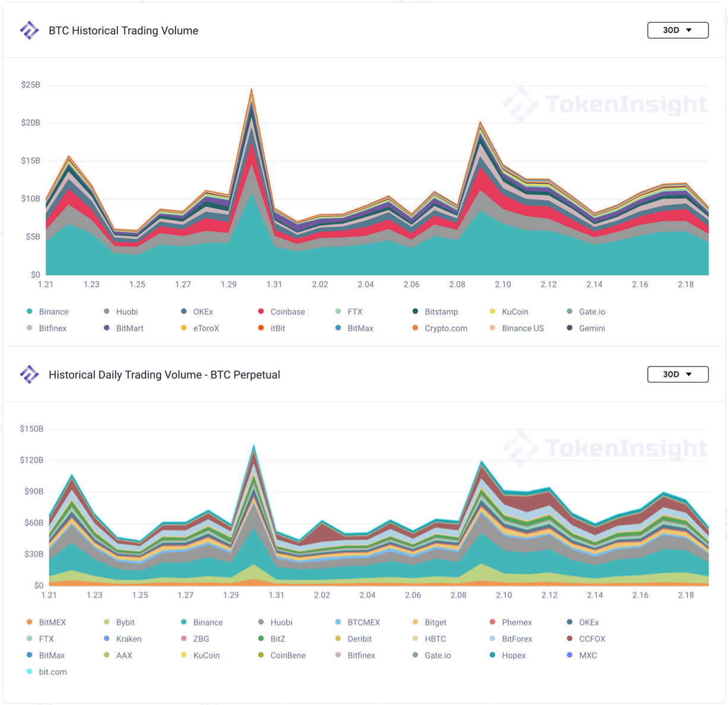The height and width of the screenshot is (705, 728).
Task: Click Phemex legend entry
Action: click(510, 623)
